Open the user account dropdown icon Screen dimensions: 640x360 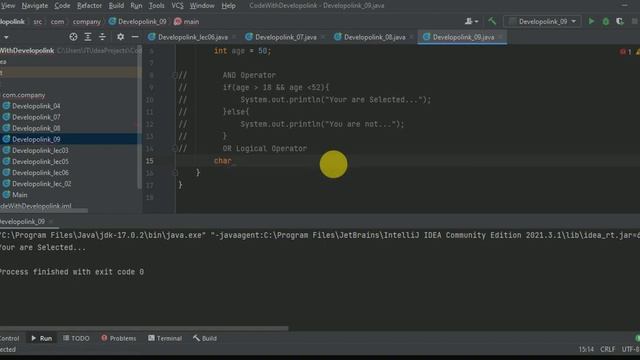[x=471, y=21]
